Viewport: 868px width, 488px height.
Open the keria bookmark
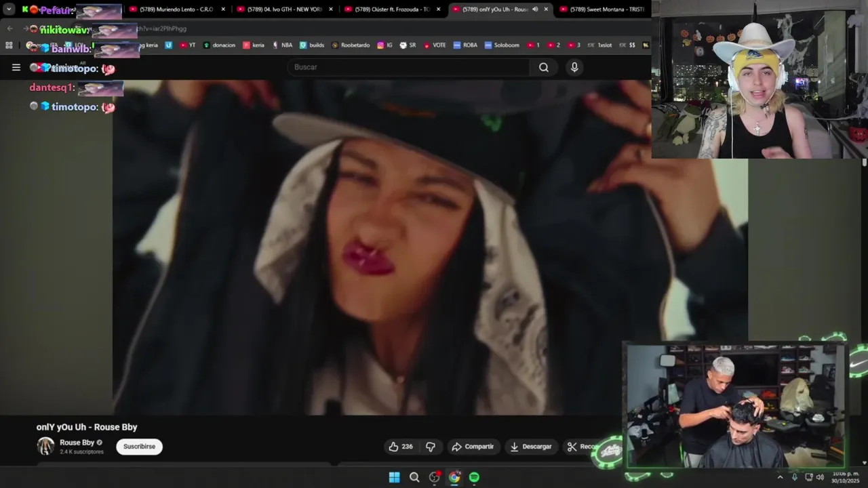[x=254, y=45]
